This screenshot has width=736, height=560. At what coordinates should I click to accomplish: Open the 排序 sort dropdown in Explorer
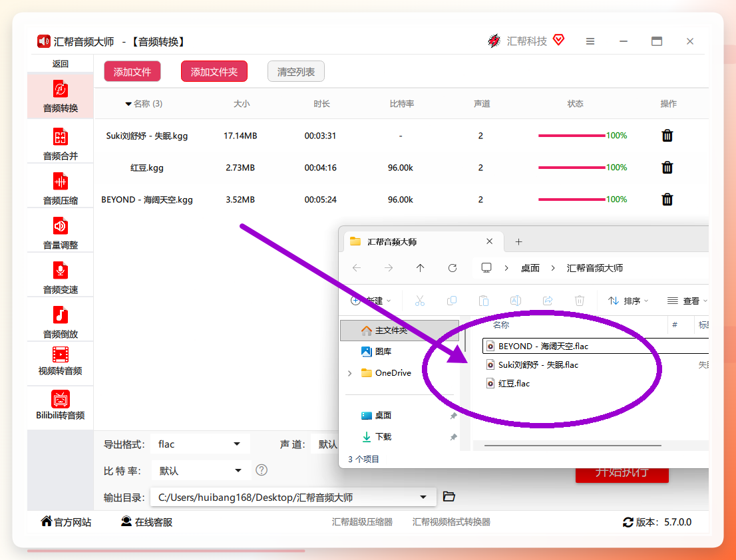click(628, 301)
